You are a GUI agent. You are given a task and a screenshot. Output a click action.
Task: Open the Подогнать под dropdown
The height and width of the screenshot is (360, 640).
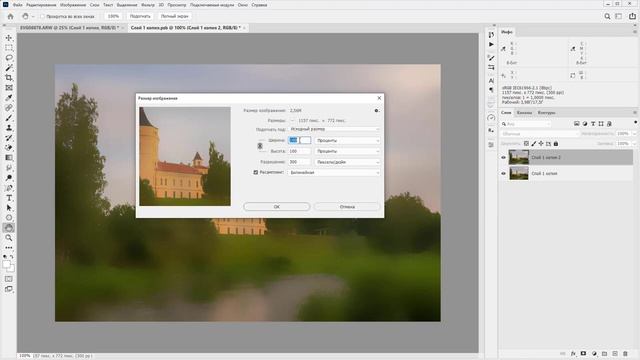pos(334,129)
